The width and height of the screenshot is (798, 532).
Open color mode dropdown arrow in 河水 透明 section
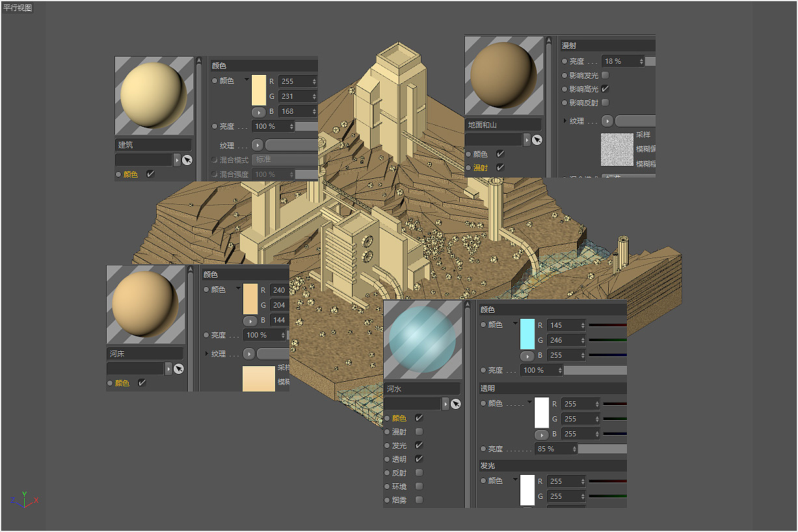(530, 403)
